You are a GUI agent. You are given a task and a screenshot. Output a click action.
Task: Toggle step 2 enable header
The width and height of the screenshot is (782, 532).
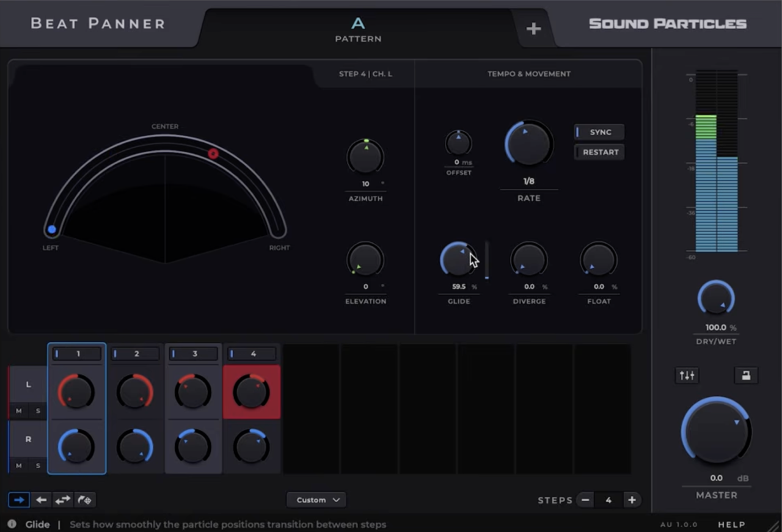pos(135,354)
